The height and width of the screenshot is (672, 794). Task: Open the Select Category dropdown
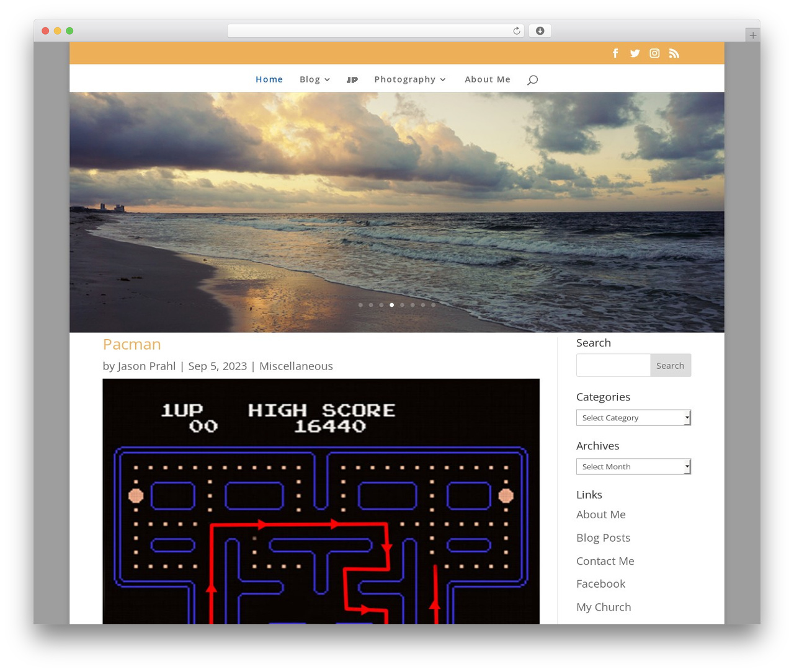(633, 418)
